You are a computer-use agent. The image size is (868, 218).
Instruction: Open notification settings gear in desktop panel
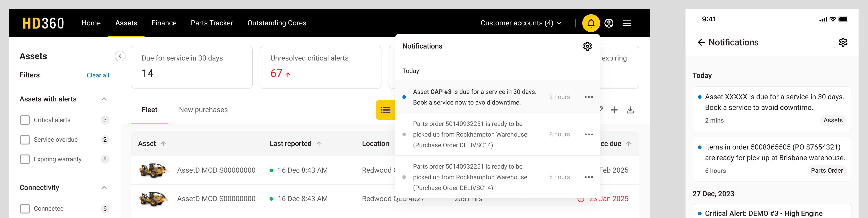click(x=588, y=46)
